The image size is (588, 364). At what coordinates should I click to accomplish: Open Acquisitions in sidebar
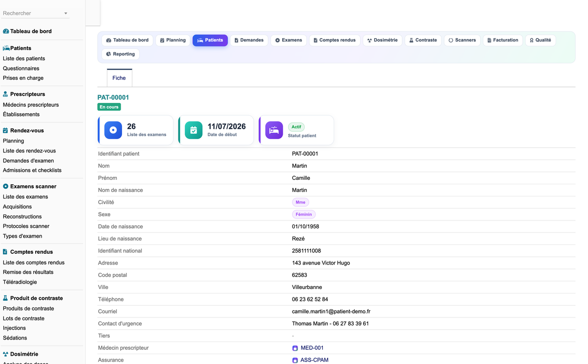tap(17, 207)
